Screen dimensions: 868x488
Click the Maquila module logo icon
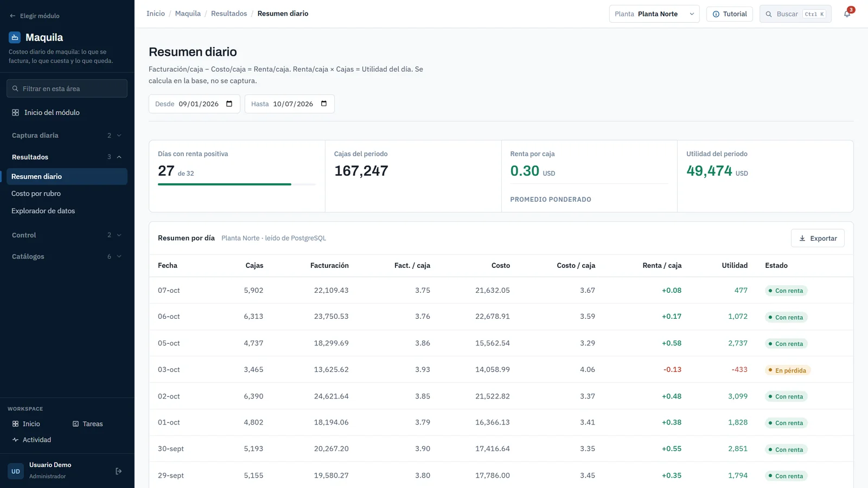[x=15, y=37]
